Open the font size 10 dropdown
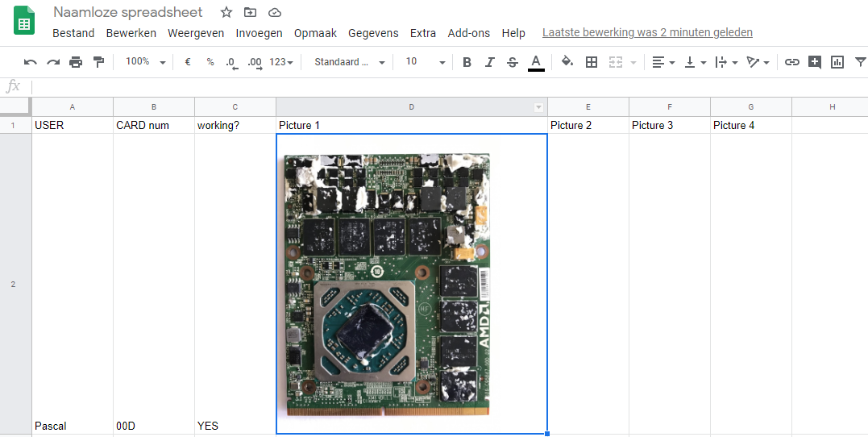 [424, 62]
